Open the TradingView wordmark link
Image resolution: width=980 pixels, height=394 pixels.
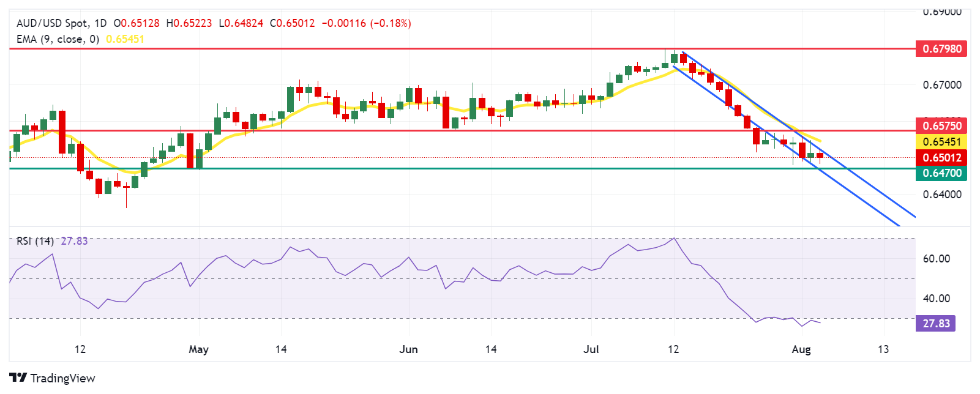coord(62,378)
